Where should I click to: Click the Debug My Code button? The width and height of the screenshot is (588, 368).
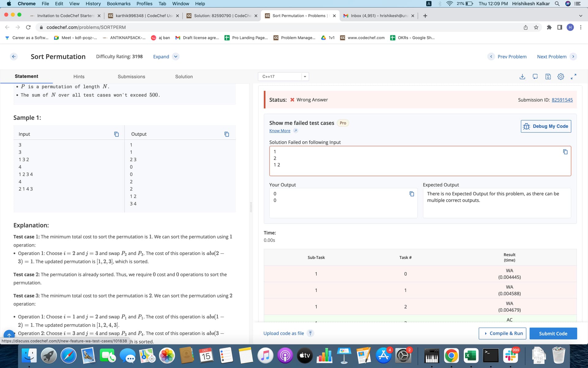(x=546, y=126)
